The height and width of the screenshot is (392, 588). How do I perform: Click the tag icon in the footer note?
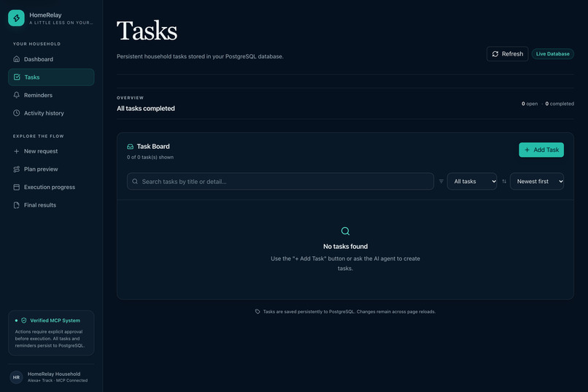coord(258,312)
